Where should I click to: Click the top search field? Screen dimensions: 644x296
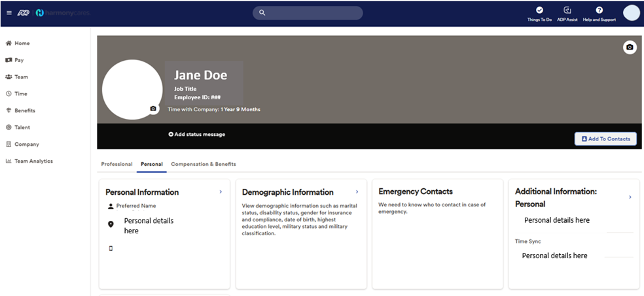click(308, 13)
